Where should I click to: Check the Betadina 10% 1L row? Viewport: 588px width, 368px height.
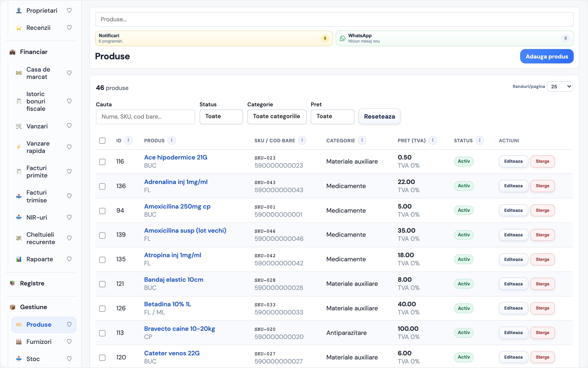(x=102, y=309)
